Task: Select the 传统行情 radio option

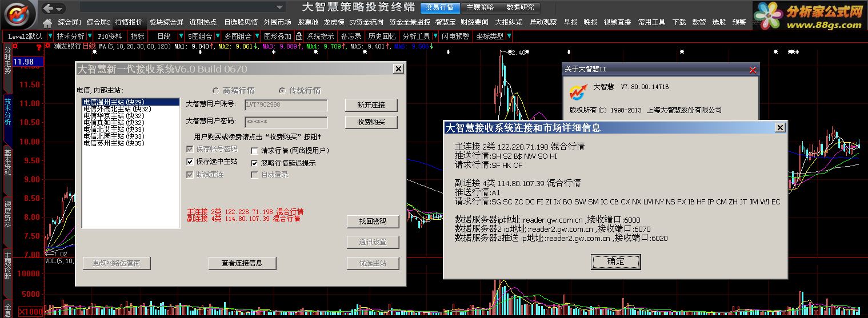Action: tap(282, 91)
